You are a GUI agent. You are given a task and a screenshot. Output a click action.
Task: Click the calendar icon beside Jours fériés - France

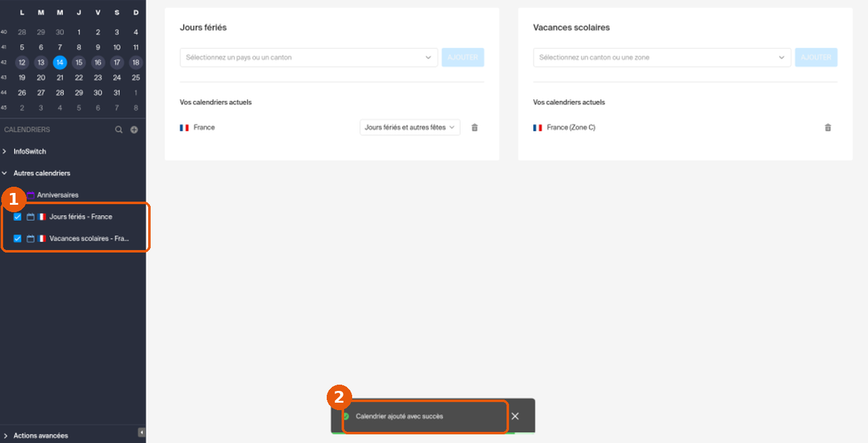(x=30, y=217)
